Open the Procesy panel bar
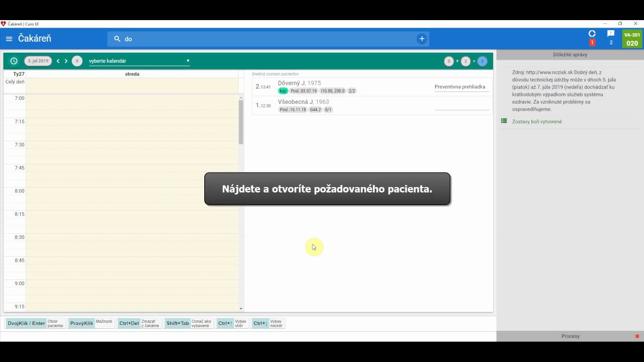The height and width of the screenshot is (362, 644). point(570,336)
